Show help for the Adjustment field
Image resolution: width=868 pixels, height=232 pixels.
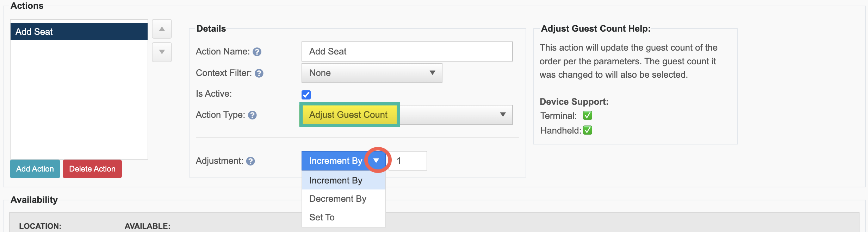pyautogui.click(x=250, y=161)
